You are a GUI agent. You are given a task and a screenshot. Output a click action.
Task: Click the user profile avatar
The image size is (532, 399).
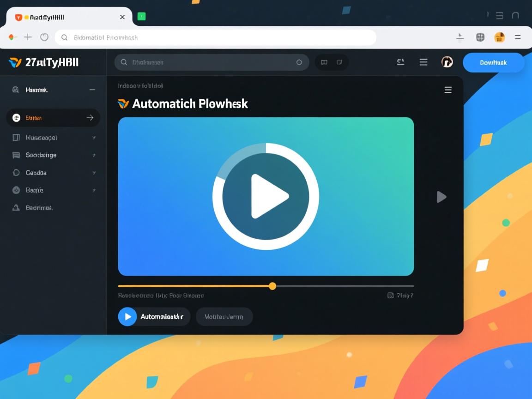447,62
